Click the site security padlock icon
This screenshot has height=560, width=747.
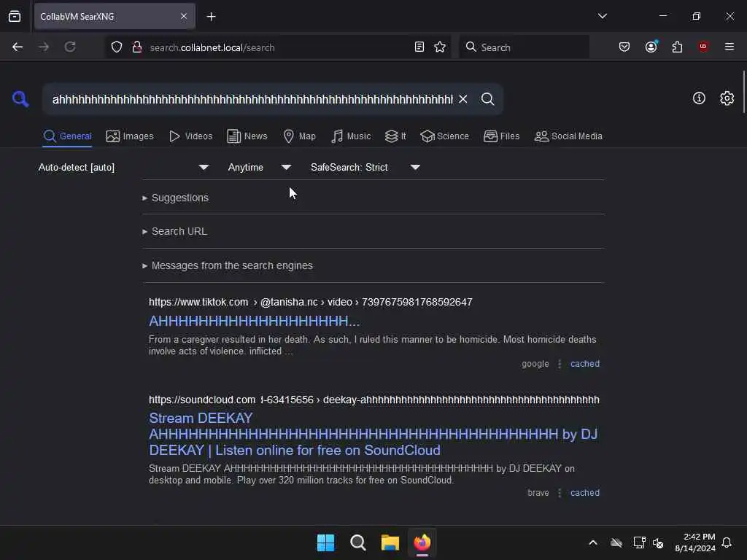pos(136,47)
